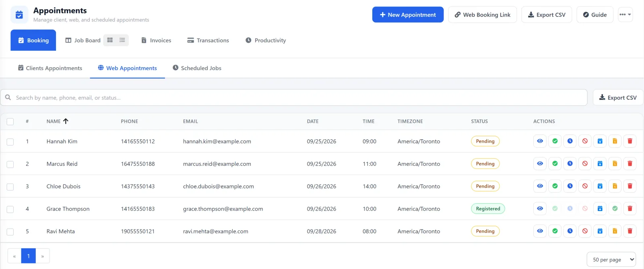Select page 1 in pagination
644x269 pixels.
pyautogui.click(x=29, y=256)
